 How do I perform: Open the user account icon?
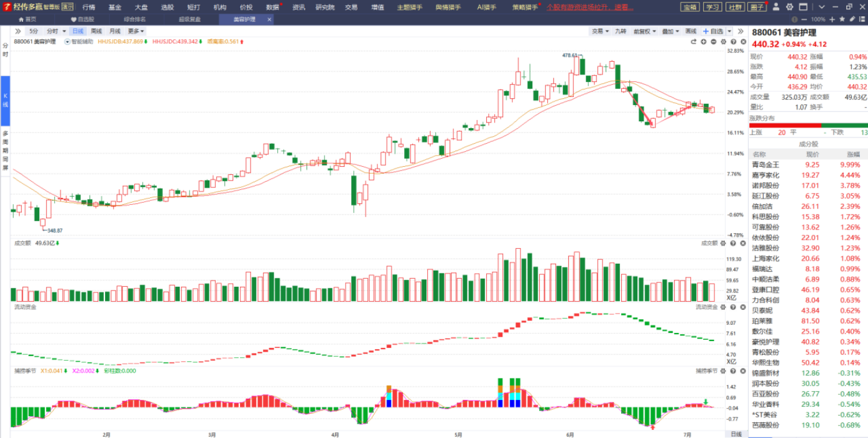tap(776, 7)
